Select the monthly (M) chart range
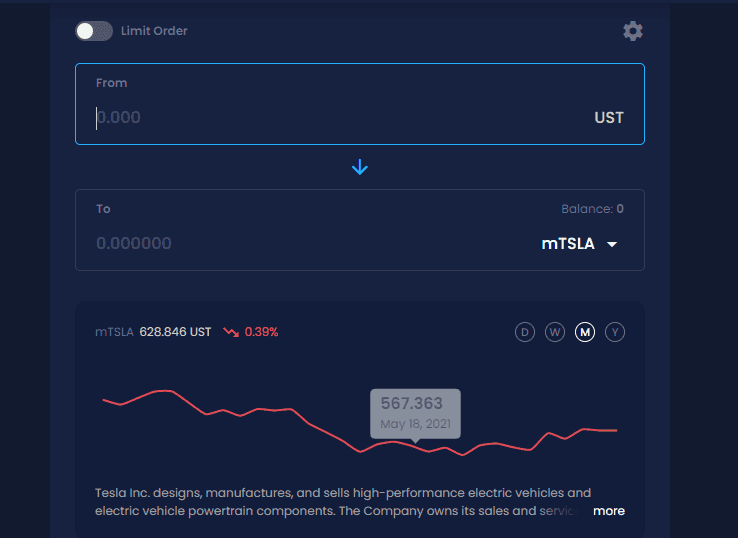This screenshot has height=538, width=738. 585,332
